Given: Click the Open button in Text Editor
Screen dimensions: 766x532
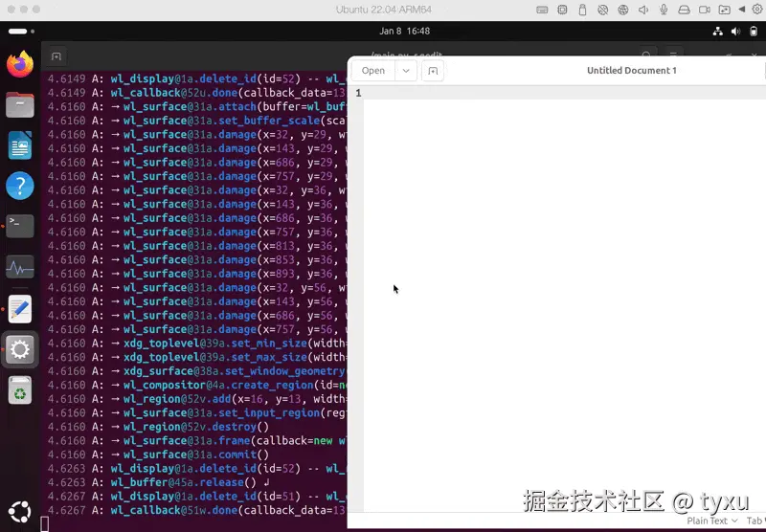Looking at the screenshot, I should [373, 71].
